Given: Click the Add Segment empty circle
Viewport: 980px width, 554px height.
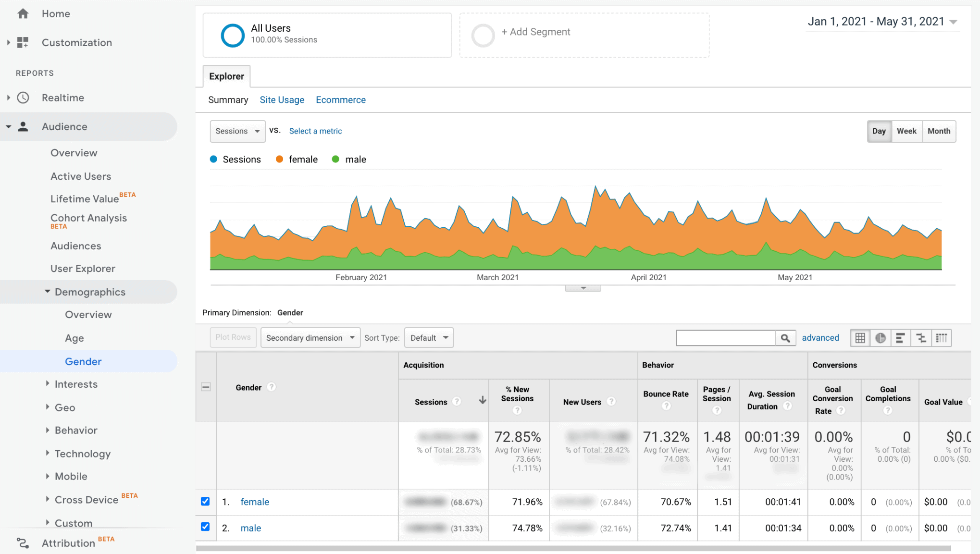Looking at the screenshot, I should [483, 35].
